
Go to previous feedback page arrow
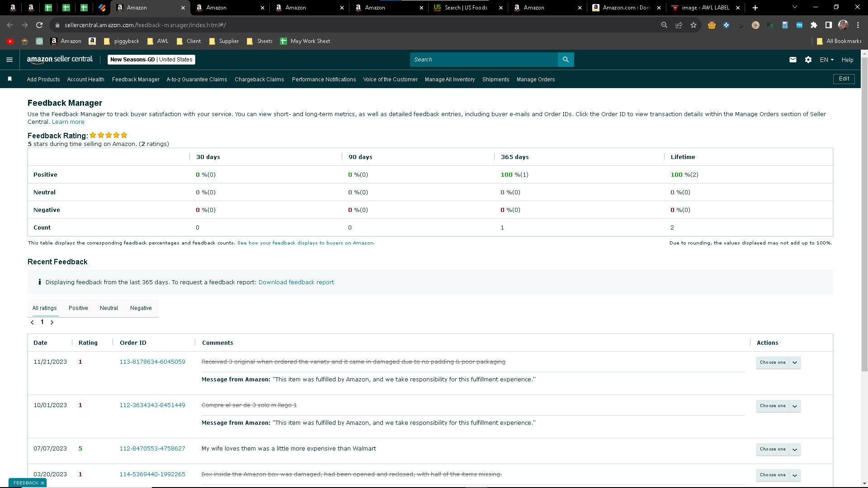click(32, 322)
